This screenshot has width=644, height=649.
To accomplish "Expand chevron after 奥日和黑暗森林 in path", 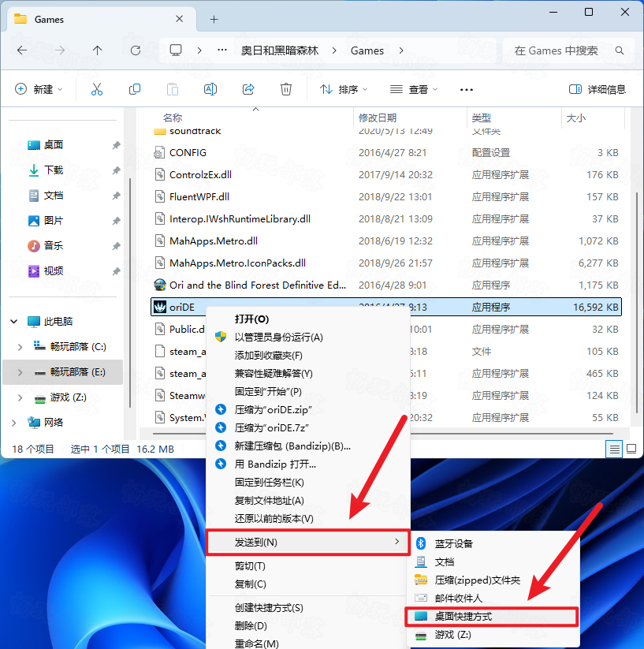I will click(x=334, y=50).
